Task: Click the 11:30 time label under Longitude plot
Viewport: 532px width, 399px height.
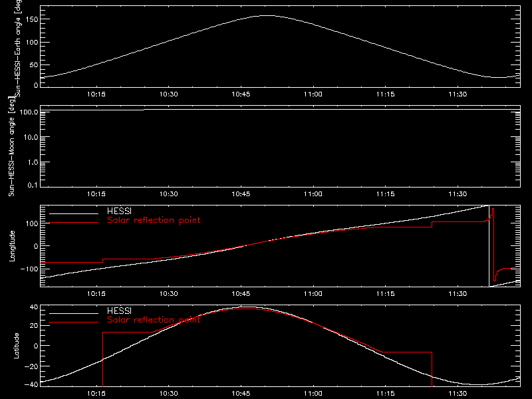Action: click(458, 294)
